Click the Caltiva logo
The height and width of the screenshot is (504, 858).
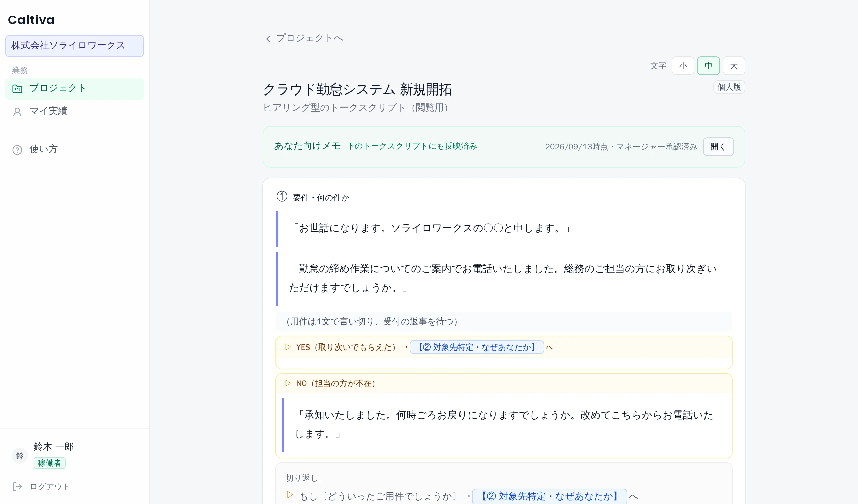31,20
